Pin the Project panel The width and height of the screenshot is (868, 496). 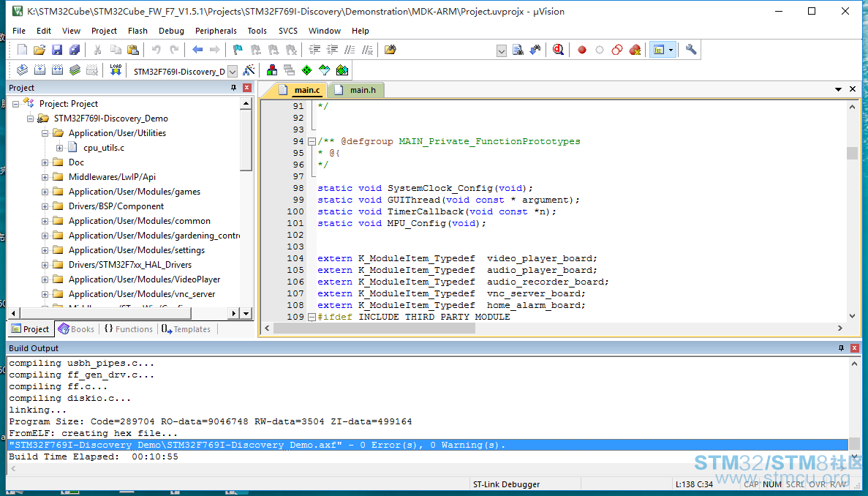point(233,88)
